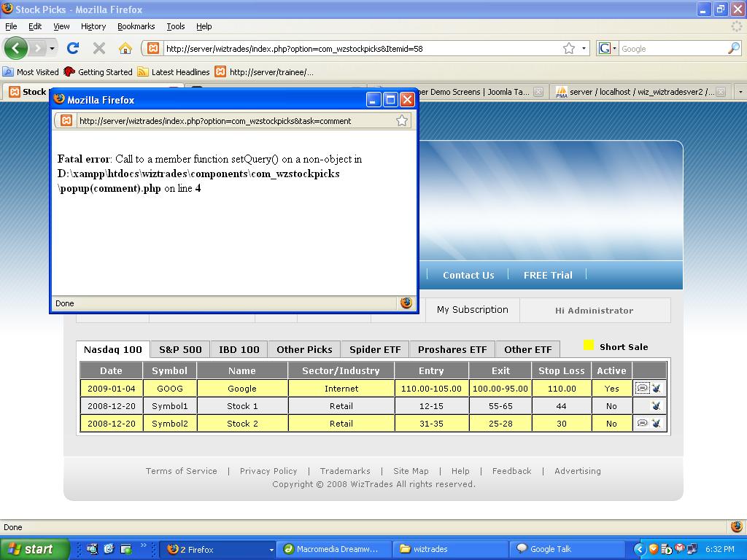Open the search engine selector dropdown
Screen dimensions: 747x560
pos(608,49)
